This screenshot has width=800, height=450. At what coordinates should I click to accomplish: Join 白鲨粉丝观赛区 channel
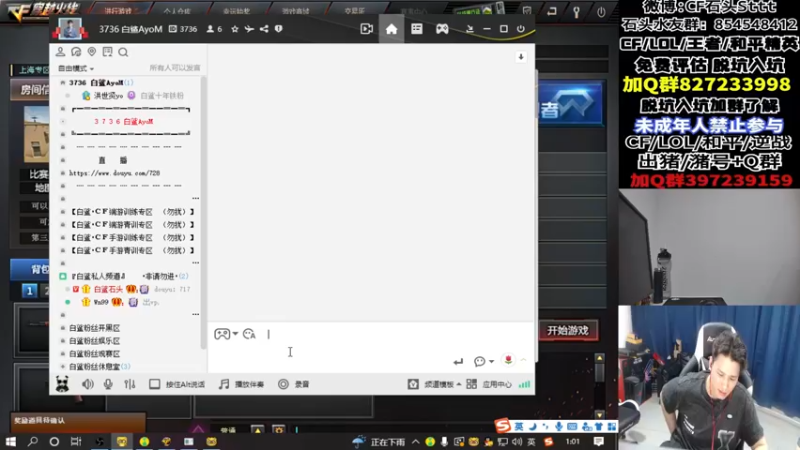pos(94,354)
